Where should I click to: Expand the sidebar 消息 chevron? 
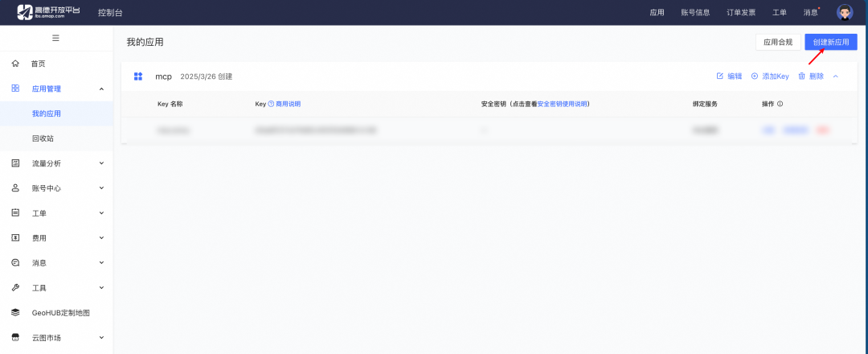pos(102,263)
